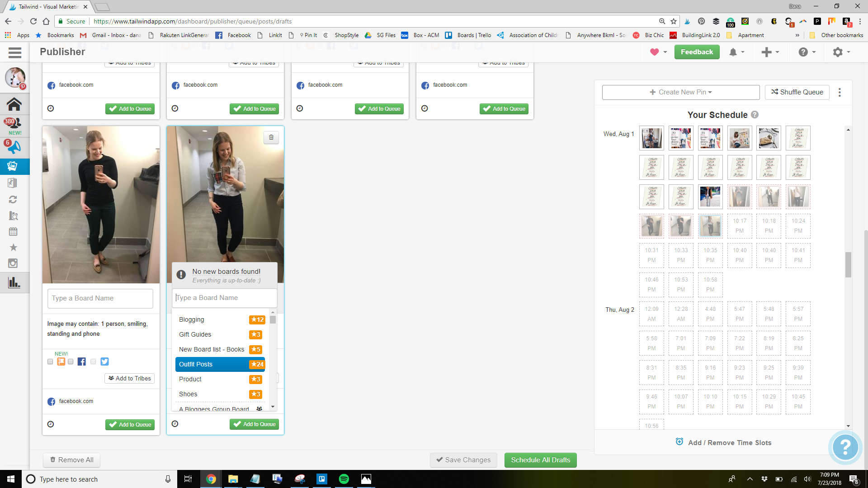This screenshot has width=868, height=488.
Task: Click Save Changes
Action: tap(463, 460)
